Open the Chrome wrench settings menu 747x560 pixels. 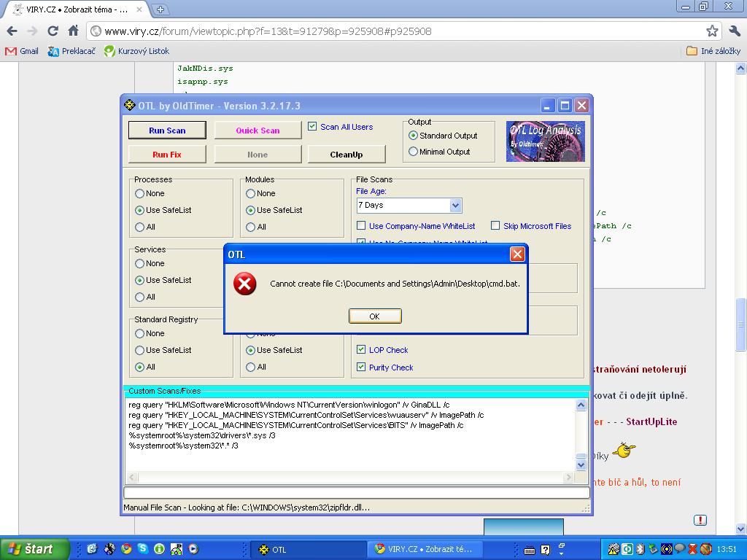pyautogui.click(x=734, y=31)
